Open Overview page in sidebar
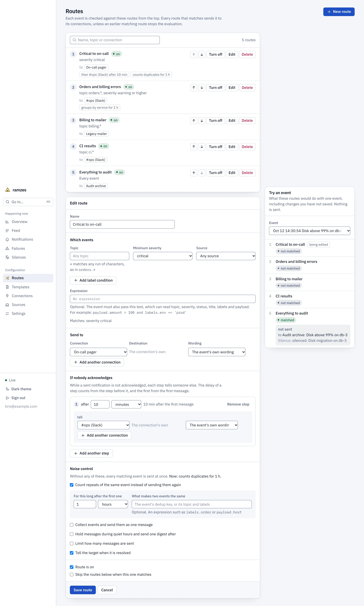364x606 pixels. 28,222
